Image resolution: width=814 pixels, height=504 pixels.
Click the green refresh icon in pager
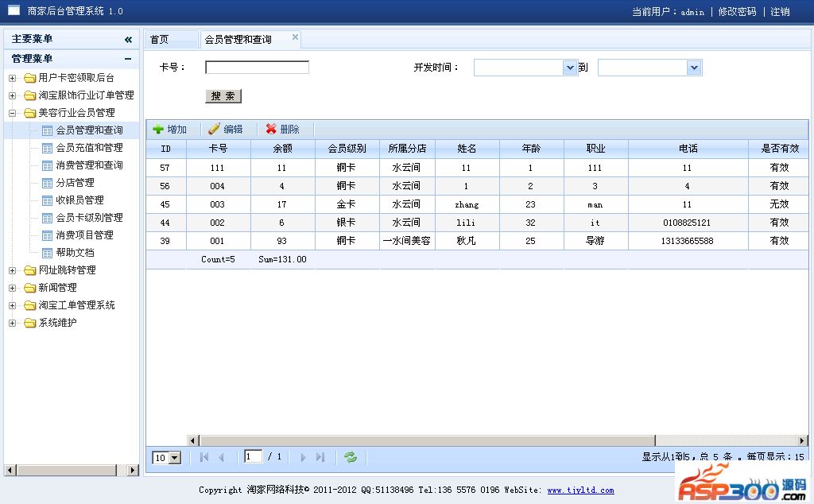tap(351, 457)
